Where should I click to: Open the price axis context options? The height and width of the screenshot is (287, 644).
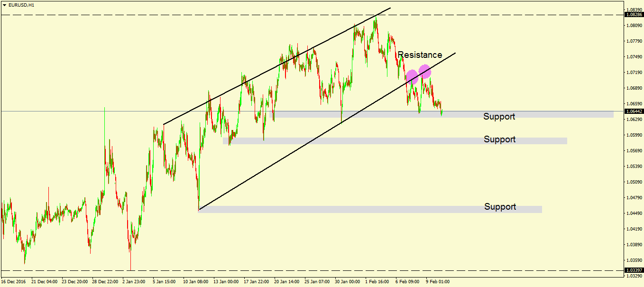[634, 142]
